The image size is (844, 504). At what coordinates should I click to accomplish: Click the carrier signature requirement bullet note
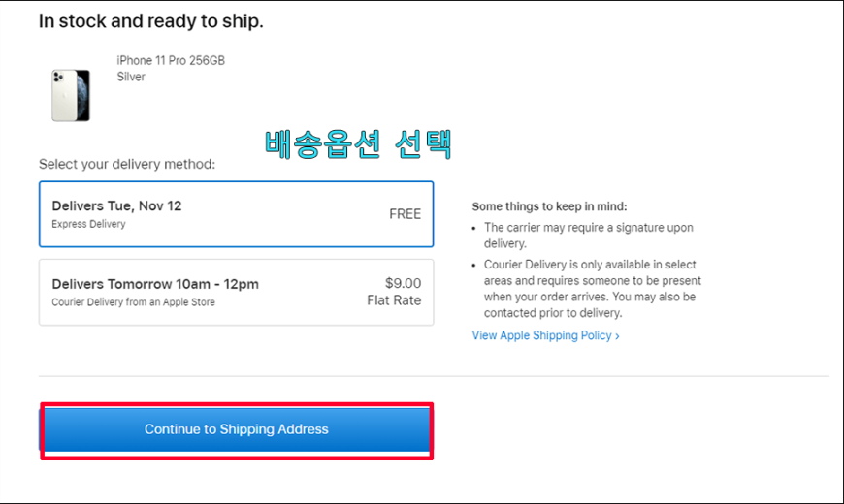tap(588, 236)
